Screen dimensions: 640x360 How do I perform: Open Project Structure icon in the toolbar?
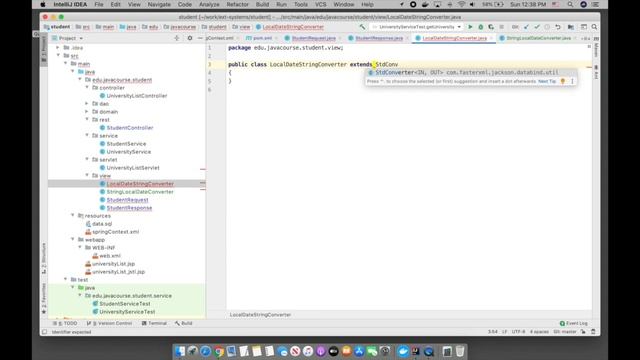[x=571, y=27]
